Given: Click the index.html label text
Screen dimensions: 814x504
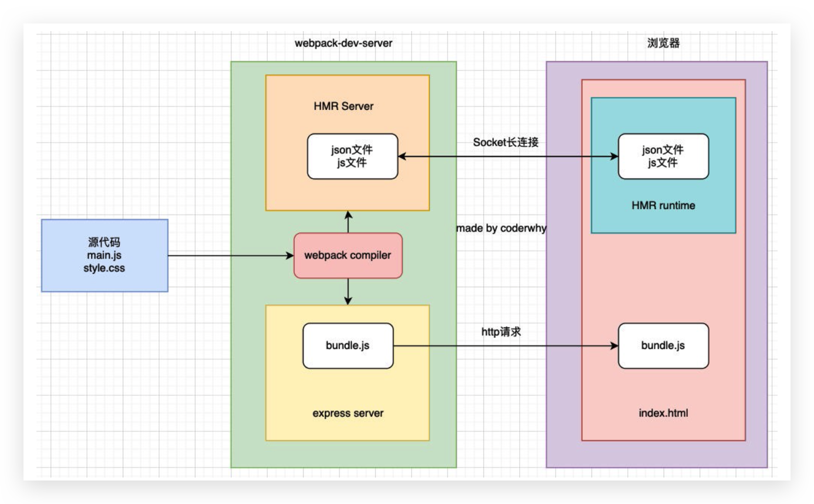Looking at the screenshot, I should point(663,413).
